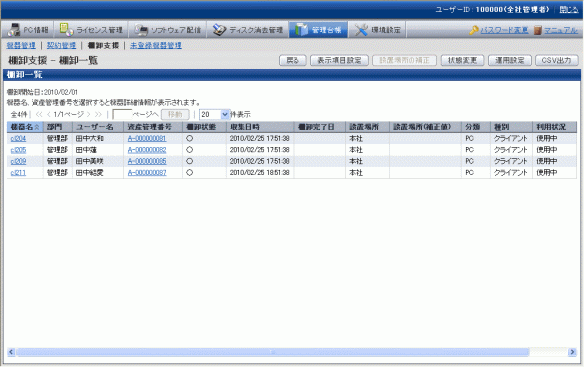
Task: Open the 20 件表示 rows dropdown
Action: pyautogui.click(x=214, y=114)
